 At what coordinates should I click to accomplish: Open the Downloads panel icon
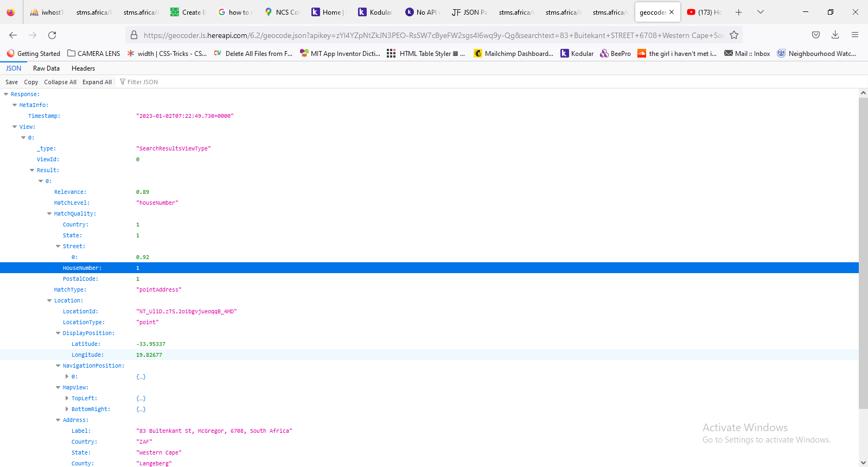(x=835, y=35)
